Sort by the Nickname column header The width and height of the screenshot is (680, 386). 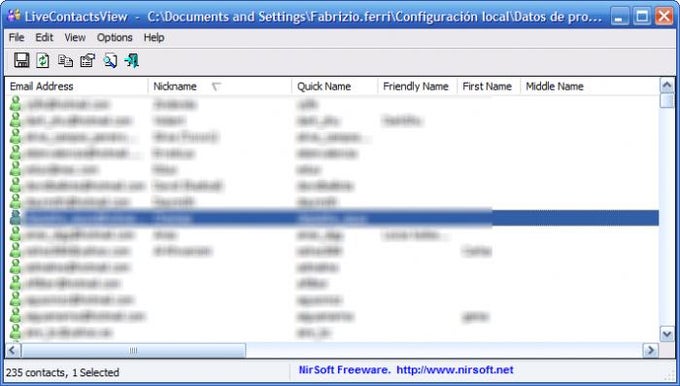pos(220,86)
